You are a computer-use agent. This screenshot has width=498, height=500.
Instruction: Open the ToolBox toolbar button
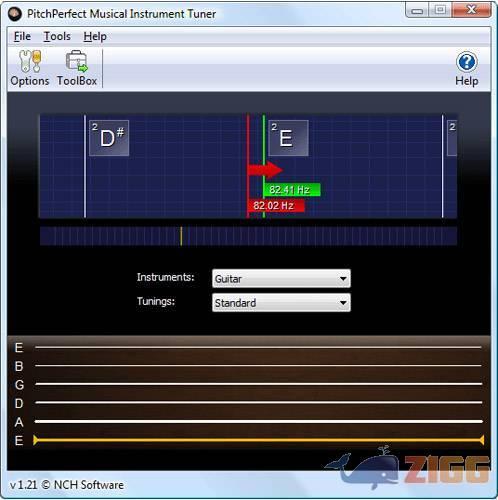(x=77, y=68)
